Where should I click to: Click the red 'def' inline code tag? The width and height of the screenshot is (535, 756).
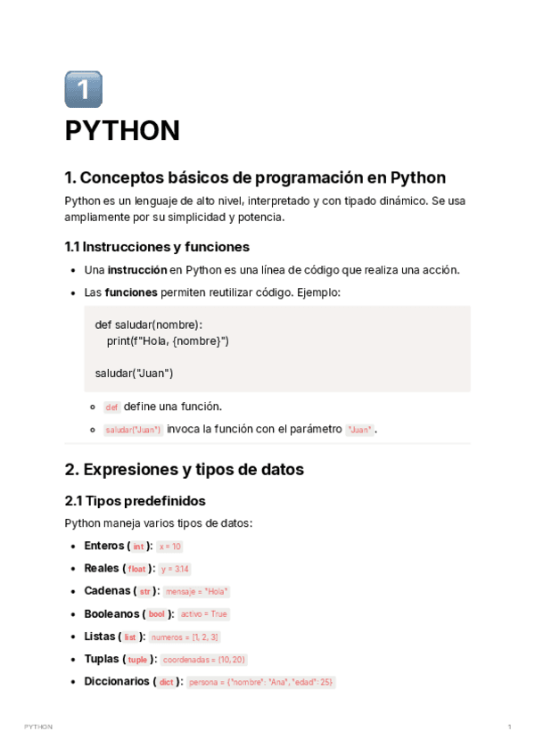click(x=111, y=407)
